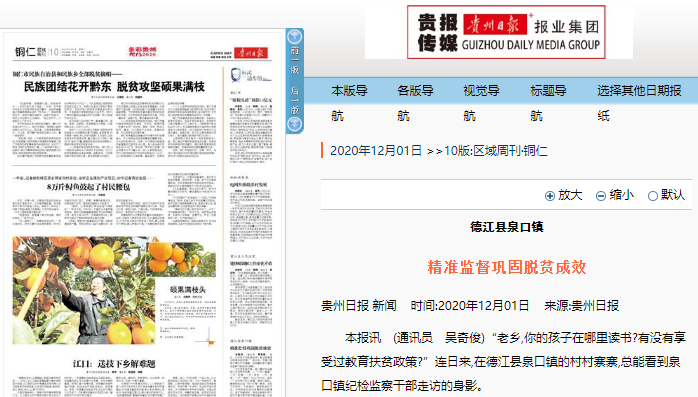Viewport: 698px width, 397px height.
Task: Go to 后一版 next edition
Action: pos(295,100)
